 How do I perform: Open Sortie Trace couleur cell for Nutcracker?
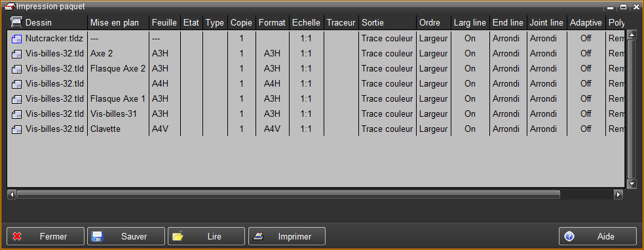click(x=387, y=39)
